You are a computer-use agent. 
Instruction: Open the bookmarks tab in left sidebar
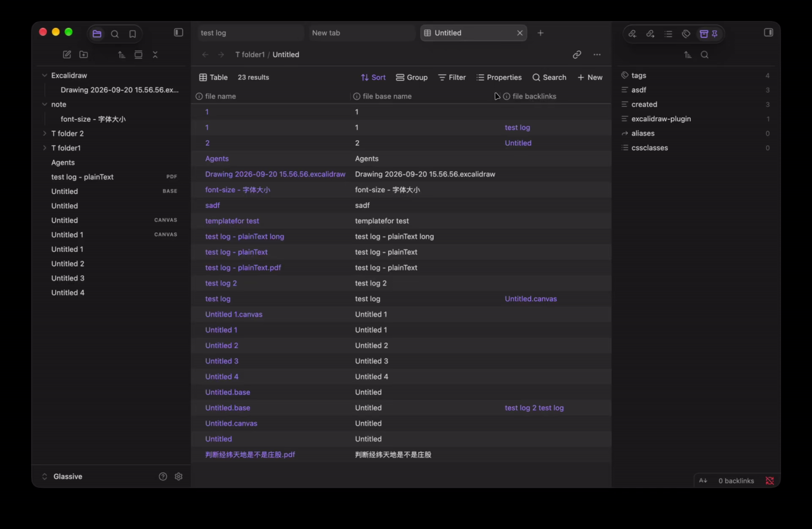click(x=133, y=34)
